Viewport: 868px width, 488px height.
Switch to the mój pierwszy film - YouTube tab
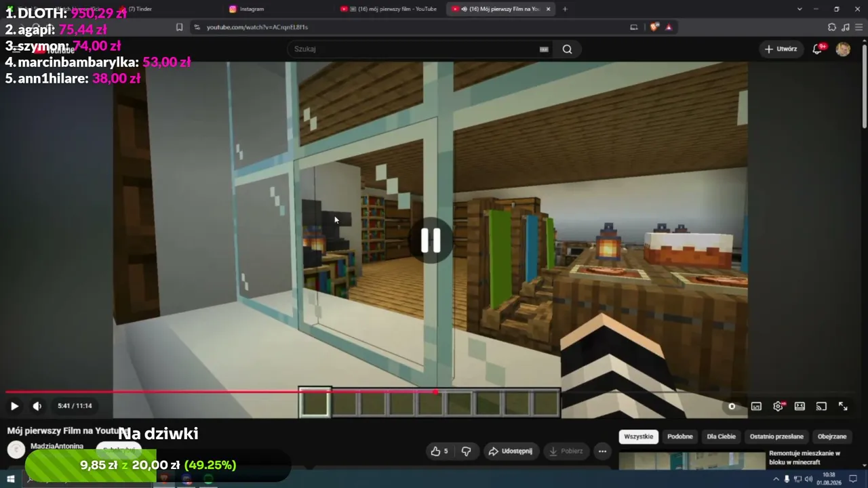click(390, 9)
